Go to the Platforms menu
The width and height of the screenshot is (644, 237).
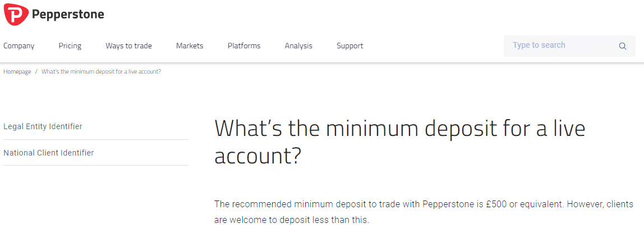pyautogui.click(x=244, y=46)
